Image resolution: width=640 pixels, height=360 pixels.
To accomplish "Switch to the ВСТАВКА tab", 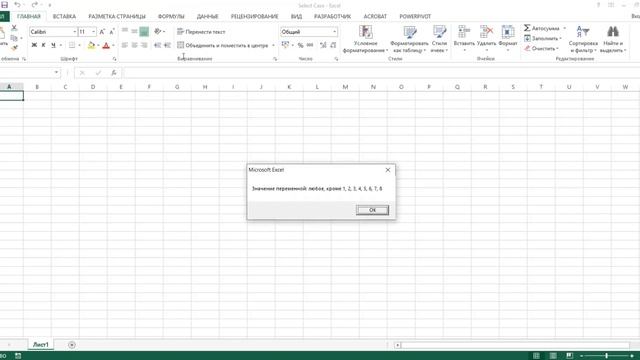I will pyautogui.click(x=64, y=16).
